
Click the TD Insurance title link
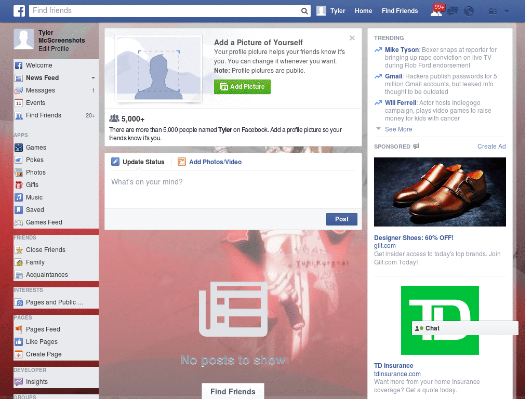394,366
